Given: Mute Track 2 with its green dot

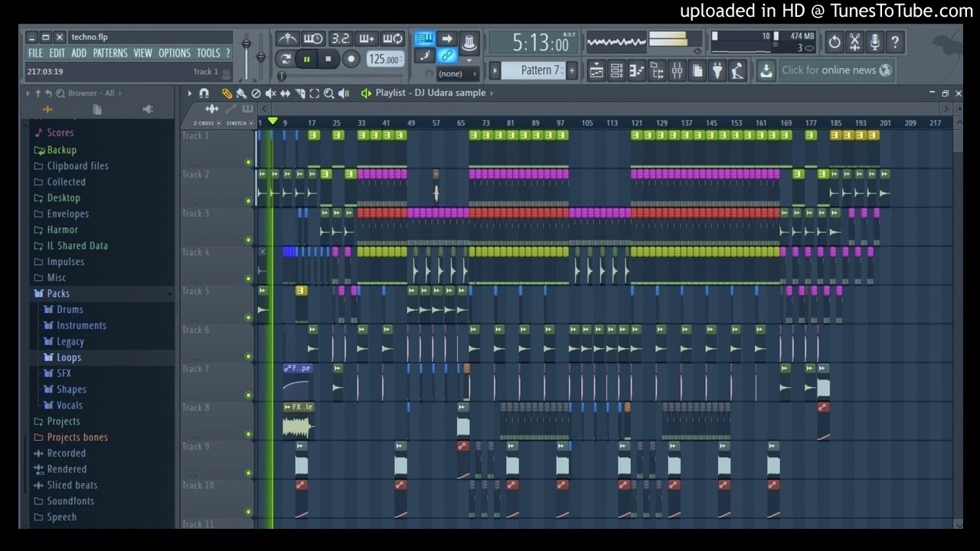Looking at the screenshot, I should tap(248, 201).
